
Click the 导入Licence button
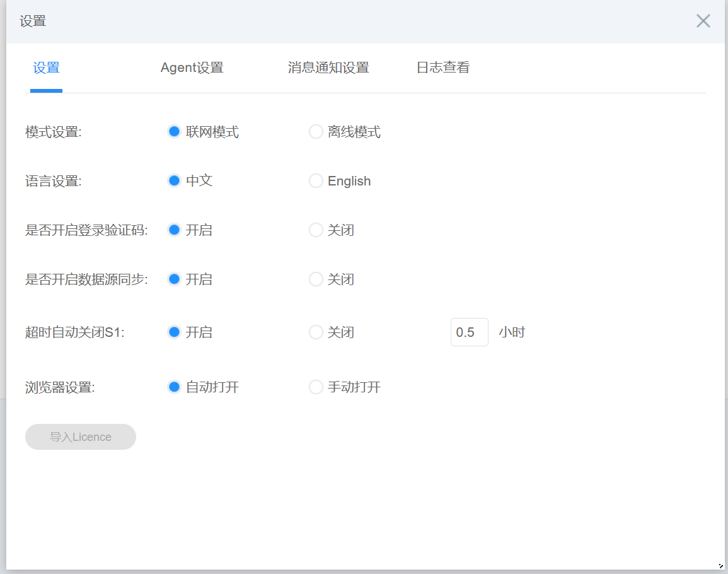[x=81, y=437]
